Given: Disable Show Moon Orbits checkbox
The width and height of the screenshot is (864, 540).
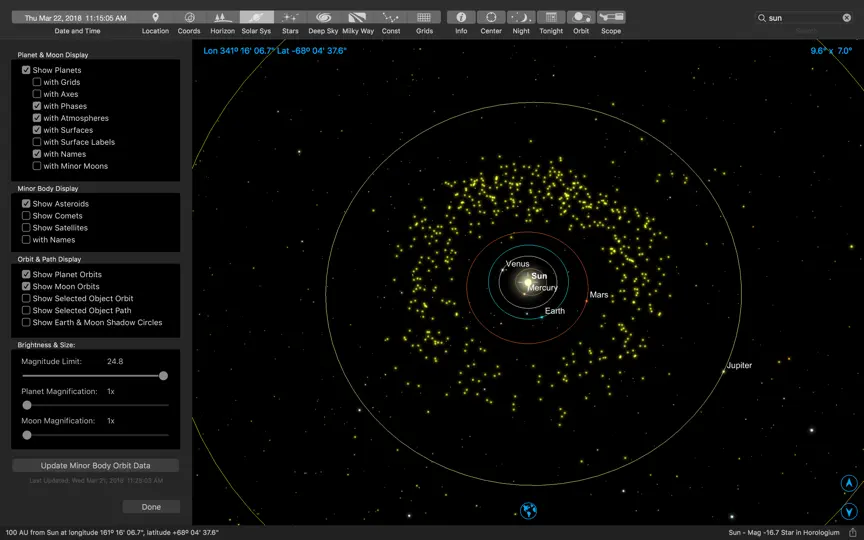Looking at the screenshot, I should 26,286.
